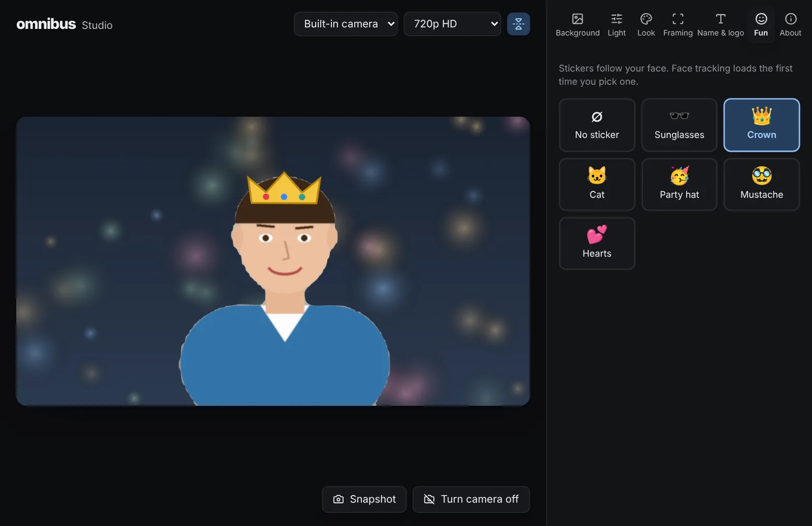Click the camera preview video
This screenshot has width=812, height=526.
click(x=273, y=261)
